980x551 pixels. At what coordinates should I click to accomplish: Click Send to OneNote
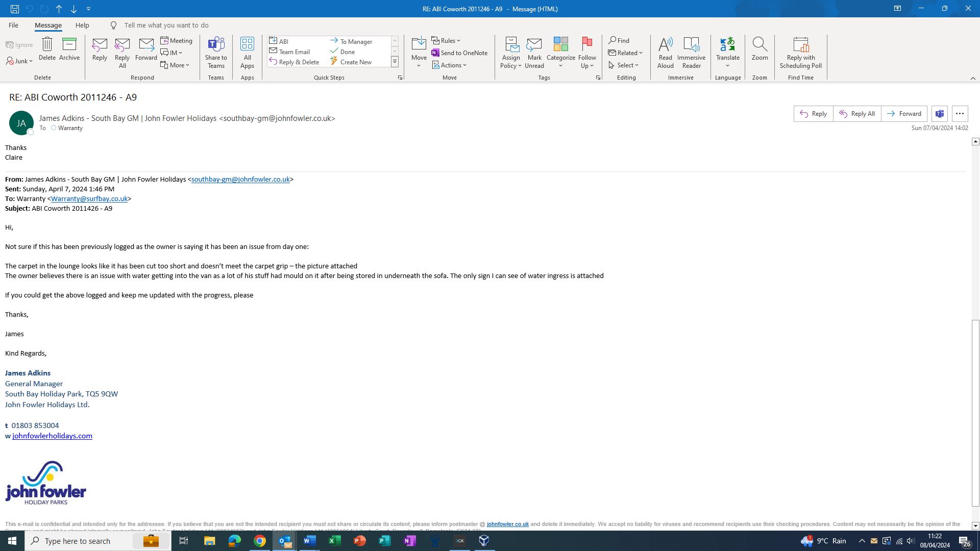tap(459, 53)
